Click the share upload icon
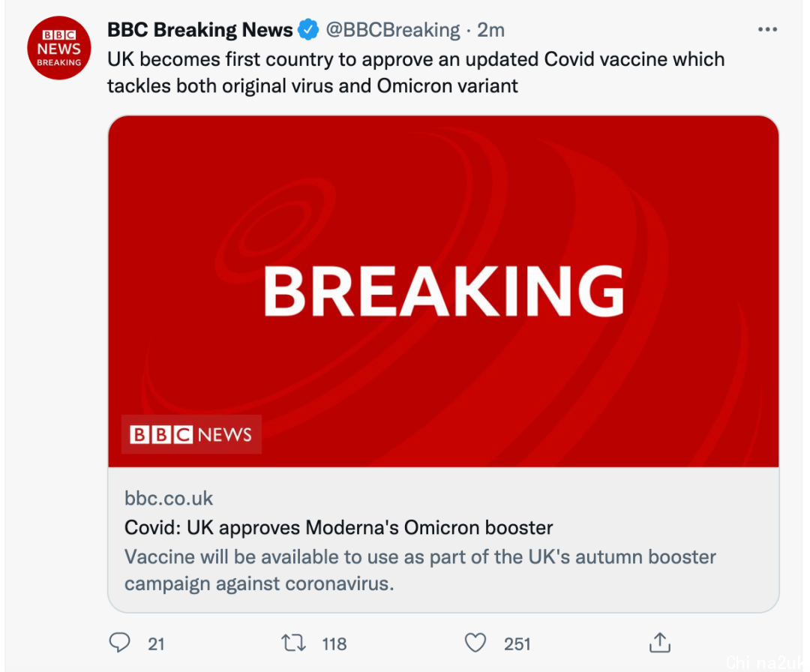The image size is (810, 672). [x=659, y=643]
